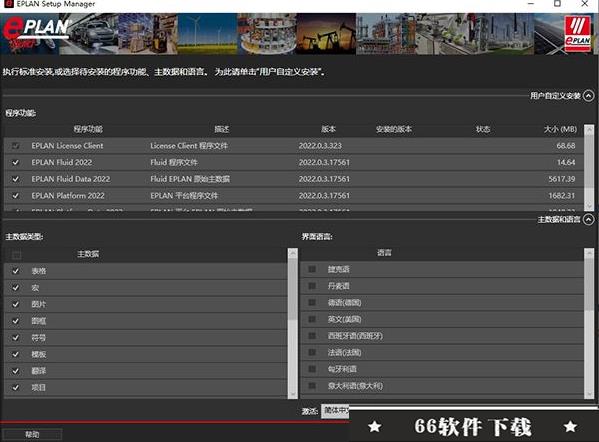Image resolution: width=599 pixels, height=442 pixels.
Task: Uncheck the 符号 master data
Action: coord(16,338)
